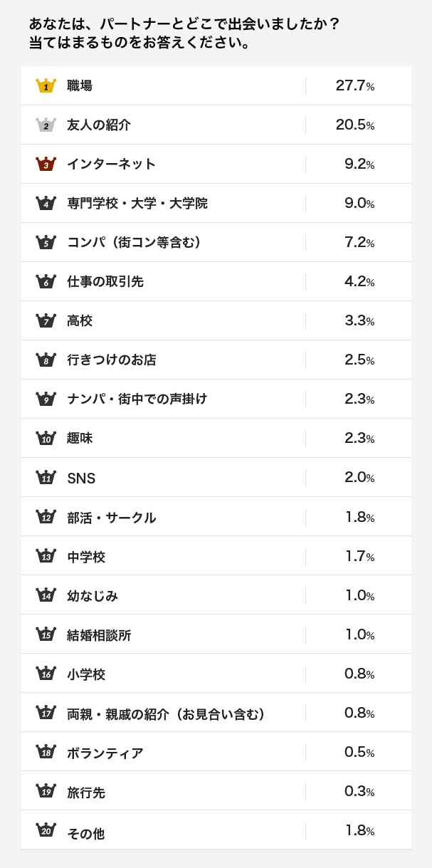Click the silver rank 2 crown icon

[x=46, y=125]
